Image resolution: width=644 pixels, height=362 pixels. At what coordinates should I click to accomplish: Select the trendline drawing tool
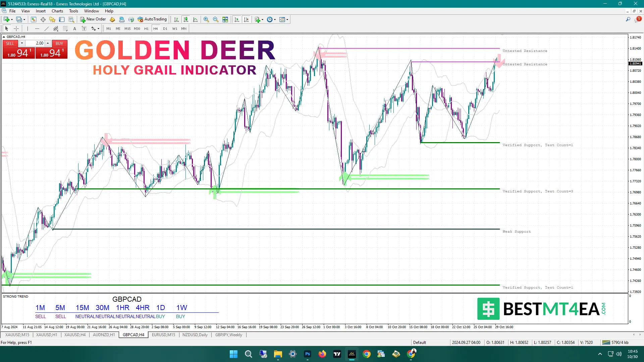click(x=46, y=29)
